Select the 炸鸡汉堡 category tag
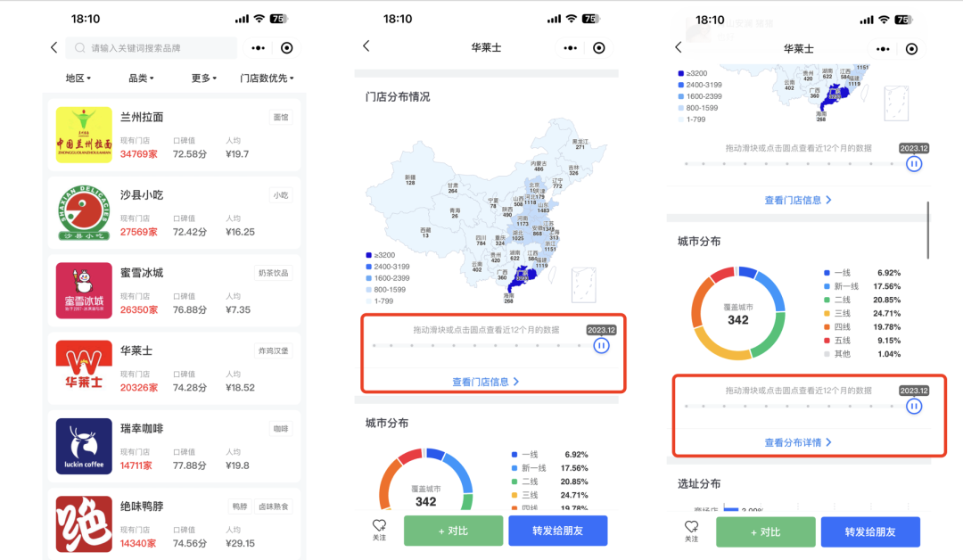The image size is (963, 560). coord(274,351)
